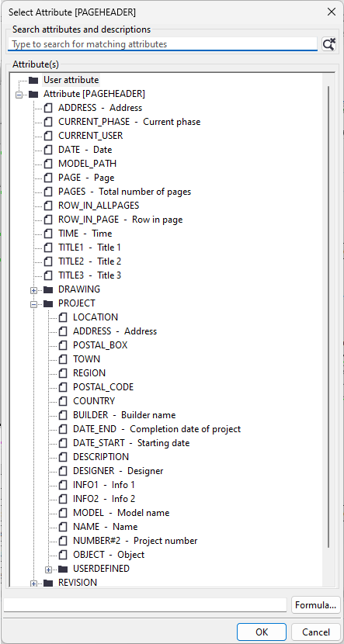Click the clear search magnifier icon
Screen dimensions: 344x644
pyautogui.click(x=328, y=44)
